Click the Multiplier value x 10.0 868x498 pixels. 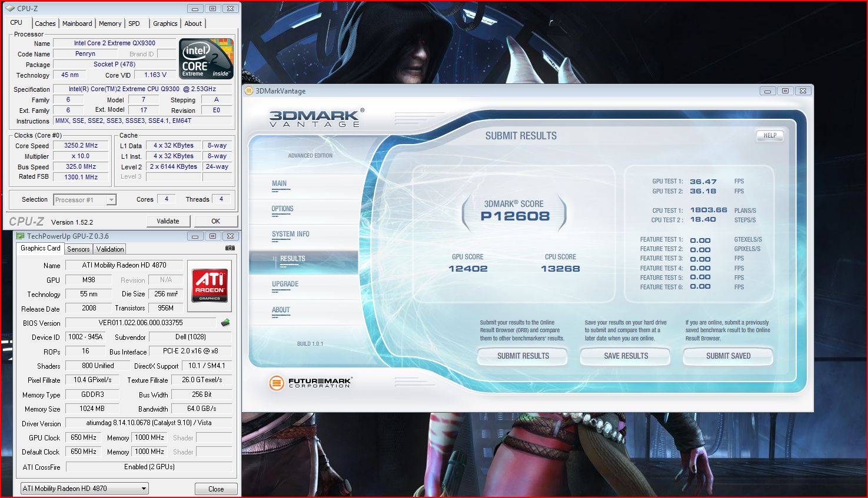click(x=81, y=156)
